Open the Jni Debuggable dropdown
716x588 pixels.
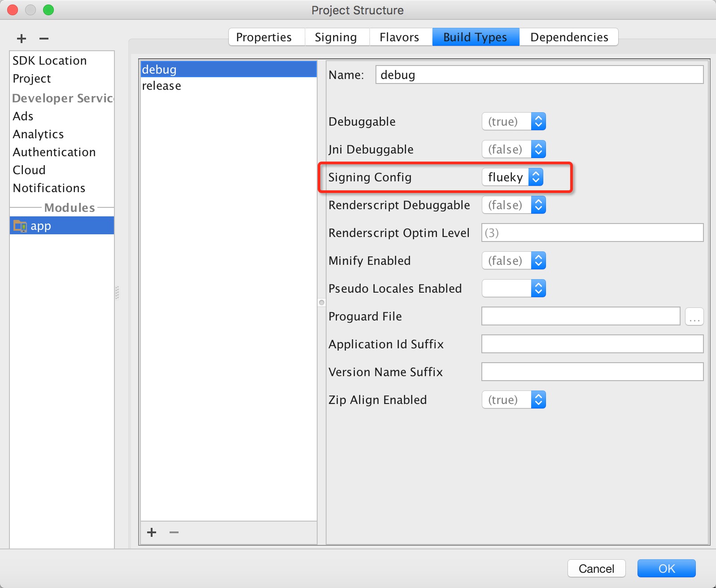[514, 149]
